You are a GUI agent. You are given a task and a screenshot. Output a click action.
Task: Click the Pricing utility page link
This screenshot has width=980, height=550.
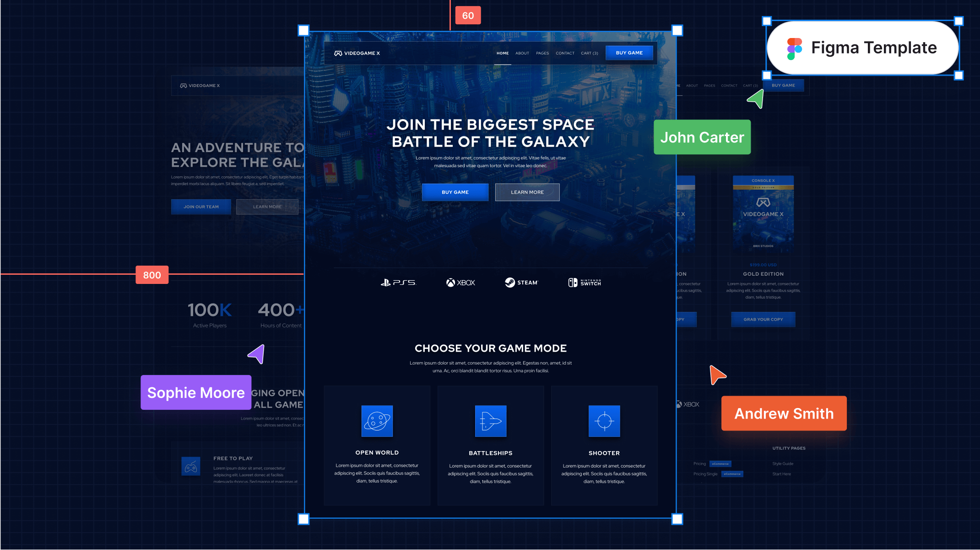point(700,464)
